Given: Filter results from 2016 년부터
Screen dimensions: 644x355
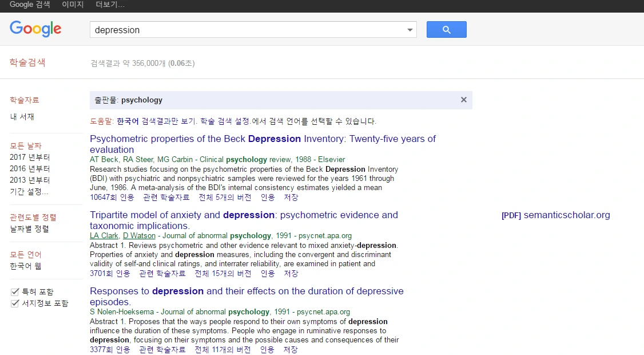Looking at the screenshot, I should (x=30, y=169).
